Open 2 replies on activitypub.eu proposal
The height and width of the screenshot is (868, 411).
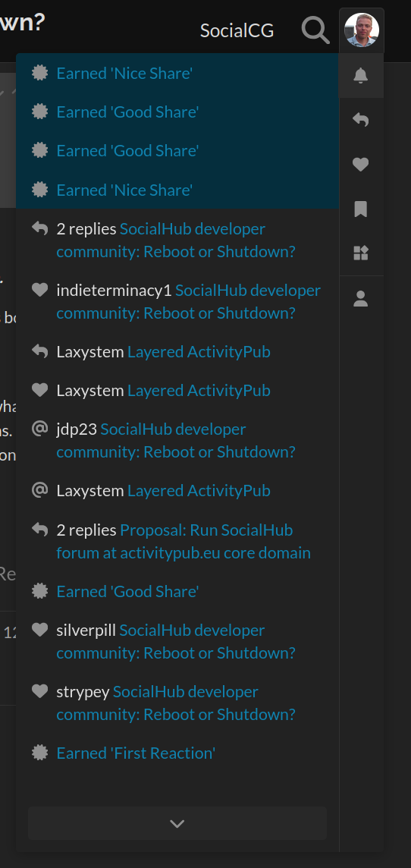177,542
